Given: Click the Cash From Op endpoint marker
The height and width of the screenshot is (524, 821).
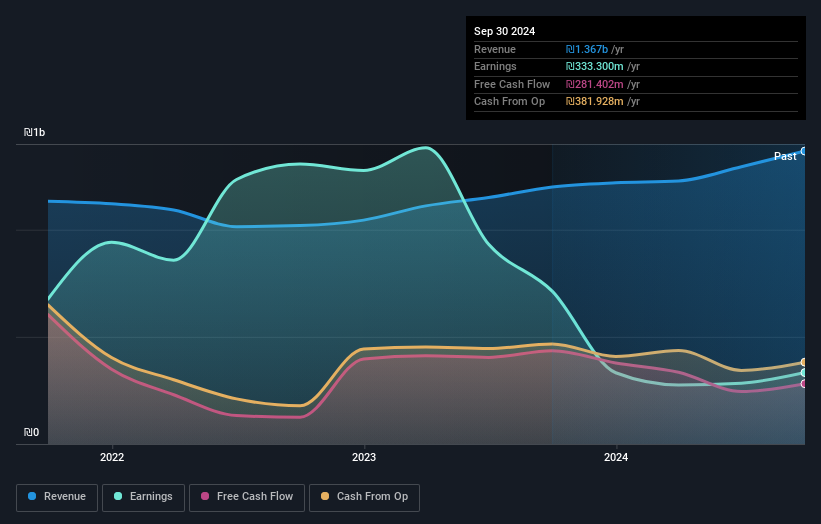Looking at the screenshot, I should [804, 362].
